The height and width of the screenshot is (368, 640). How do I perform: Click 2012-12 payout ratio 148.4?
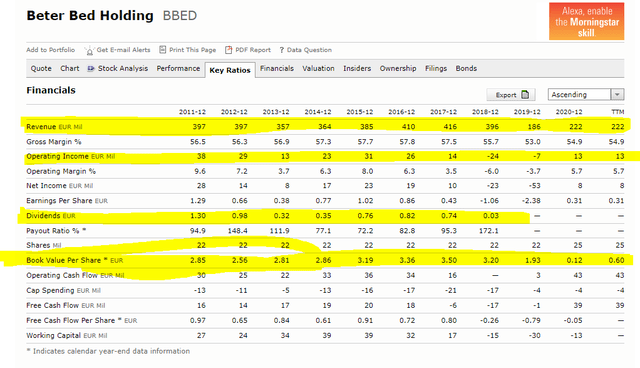tap(238, 231)
